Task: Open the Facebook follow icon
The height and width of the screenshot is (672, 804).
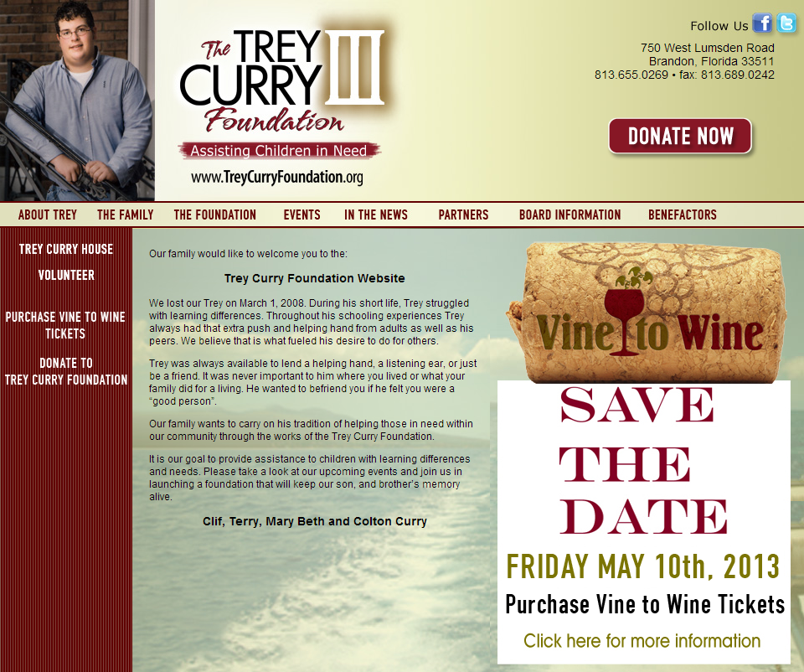Action: (762, 23)
